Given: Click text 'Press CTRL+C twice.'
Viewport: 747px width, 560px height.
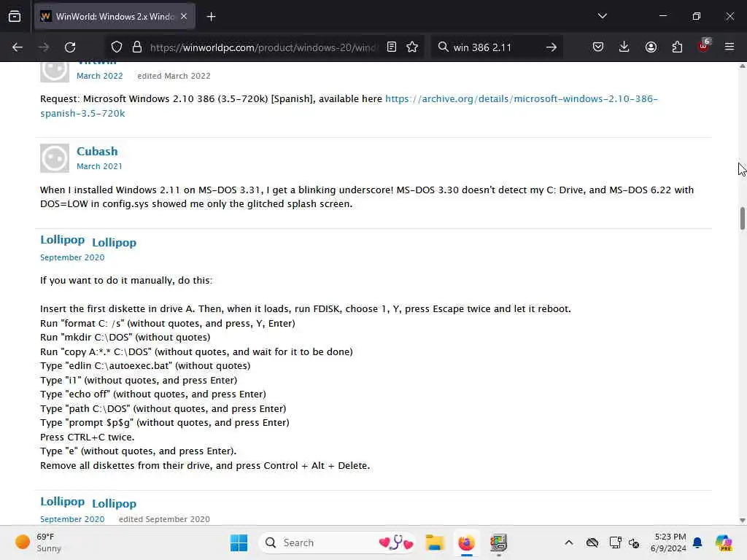Looking at the screenshot, I should [88, 437].
